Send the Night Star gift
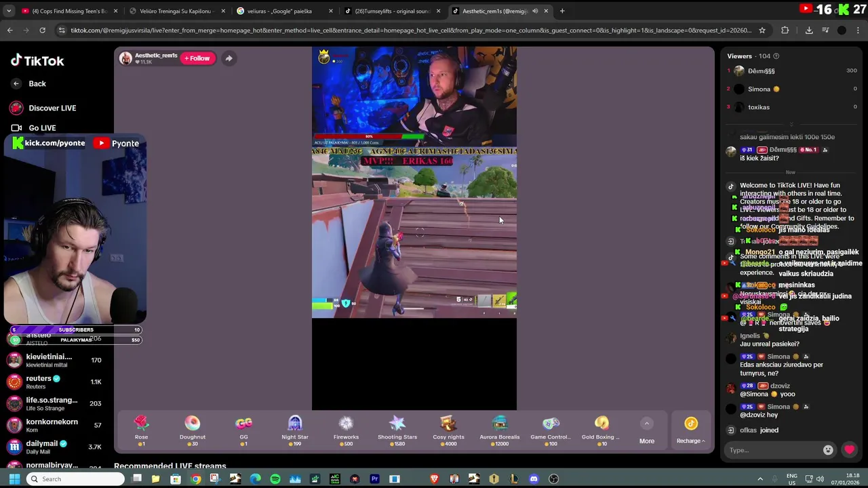The width and height of the screenshot is (868, 488). point(295,430)
